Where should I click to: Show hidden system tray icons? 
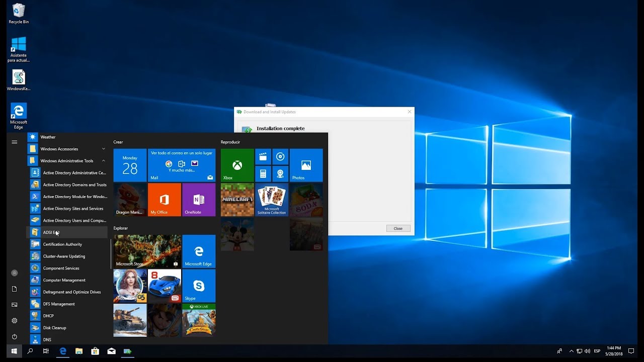pyautogui.click(x=571, y=351)
